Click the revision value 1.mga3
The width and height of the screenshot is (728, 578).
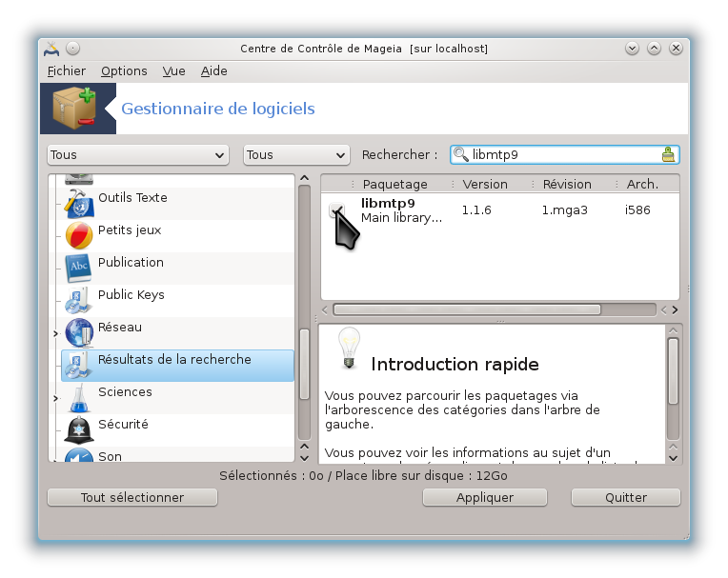click(564, 210)
